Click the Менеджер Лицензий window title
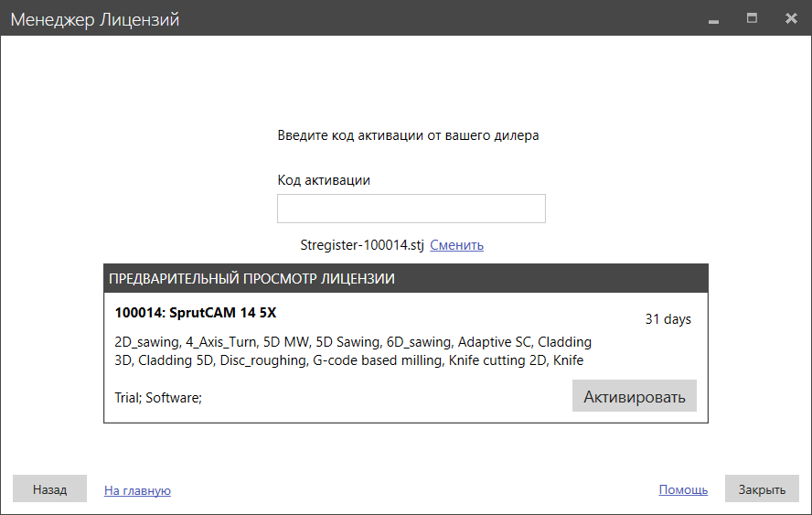Viewport: 812px width, 515px height. [x=95, y=19]
